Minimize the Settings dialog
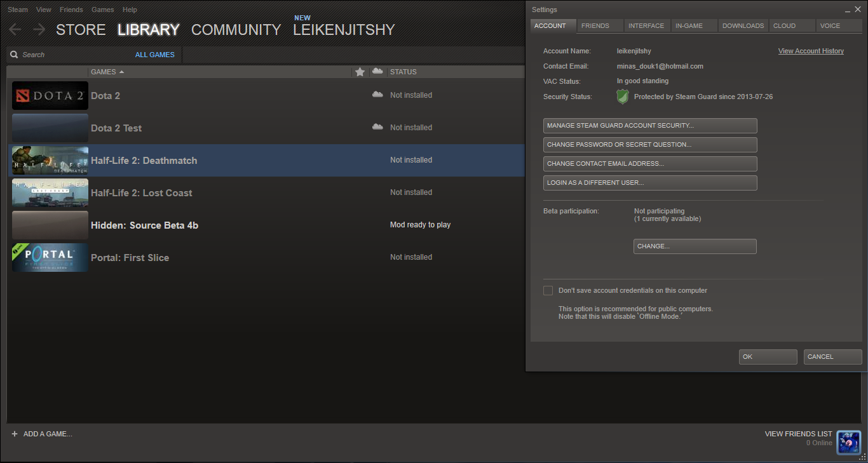This screenshot has width=868, height=463. pyautogui.click(x=848, y=10)
